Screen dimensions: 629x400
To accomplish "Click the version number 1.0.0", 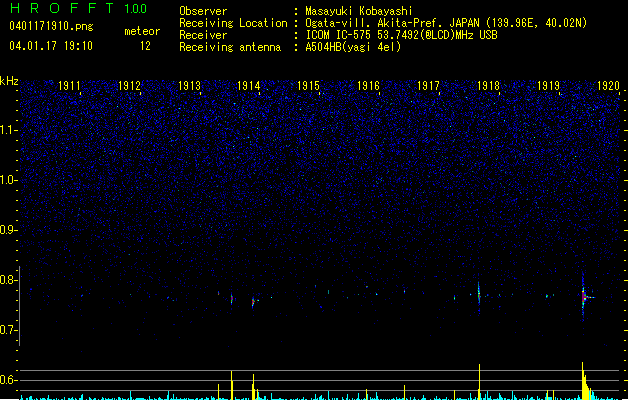I will pos(135,9).
